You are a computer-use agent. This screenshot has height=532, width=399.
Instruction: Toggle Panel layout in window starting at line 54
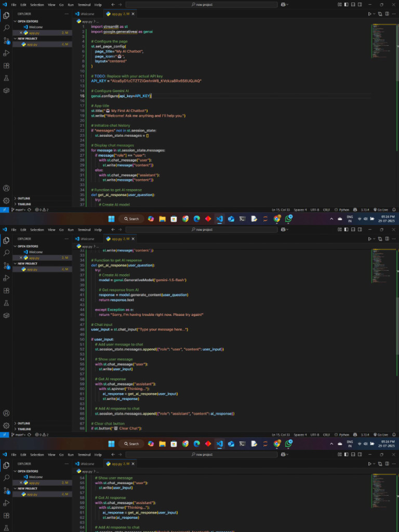pos(353,454)
